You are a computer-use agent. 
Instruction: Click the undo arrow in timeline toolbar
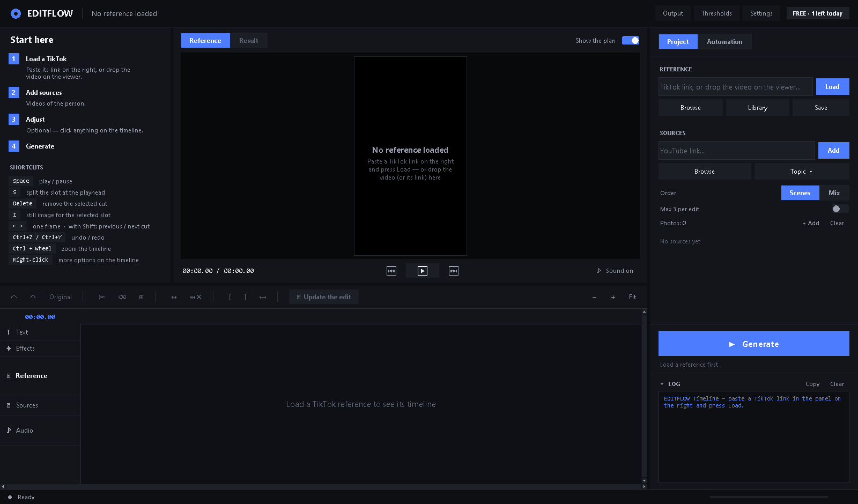point(14,297)
